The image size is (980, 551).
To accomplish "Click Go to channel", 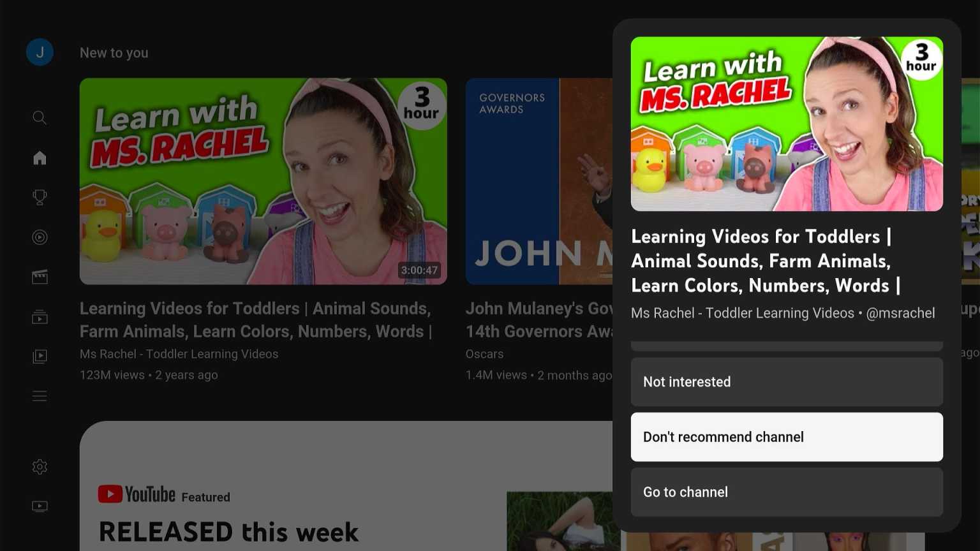I will tap(786, 492).
